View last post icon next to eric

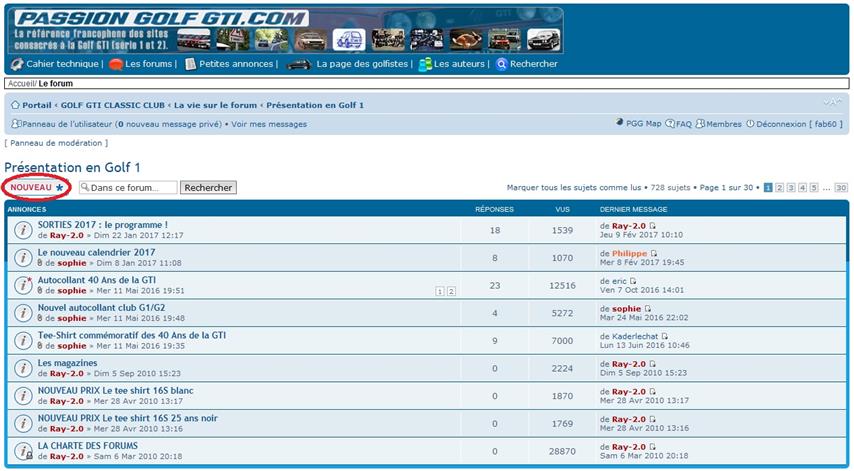pyautogui.click(x=633, y=281)
